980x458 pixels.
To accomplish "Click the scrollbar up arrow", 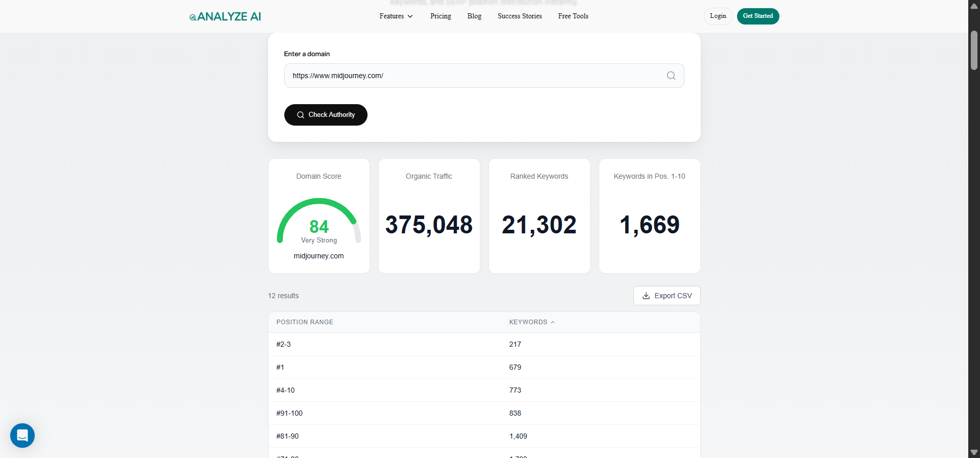I will pos(974,6).
